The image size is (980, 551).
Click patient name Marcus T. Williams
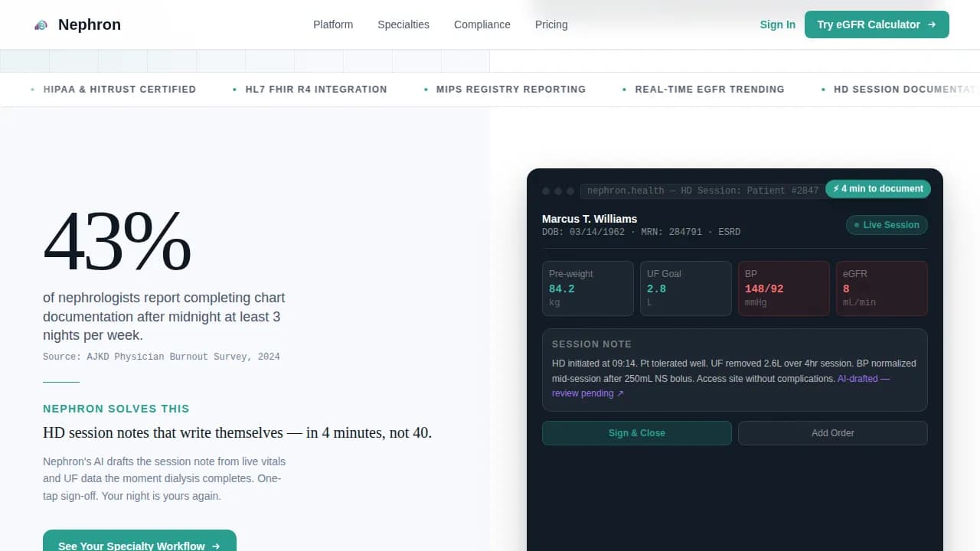590,219
